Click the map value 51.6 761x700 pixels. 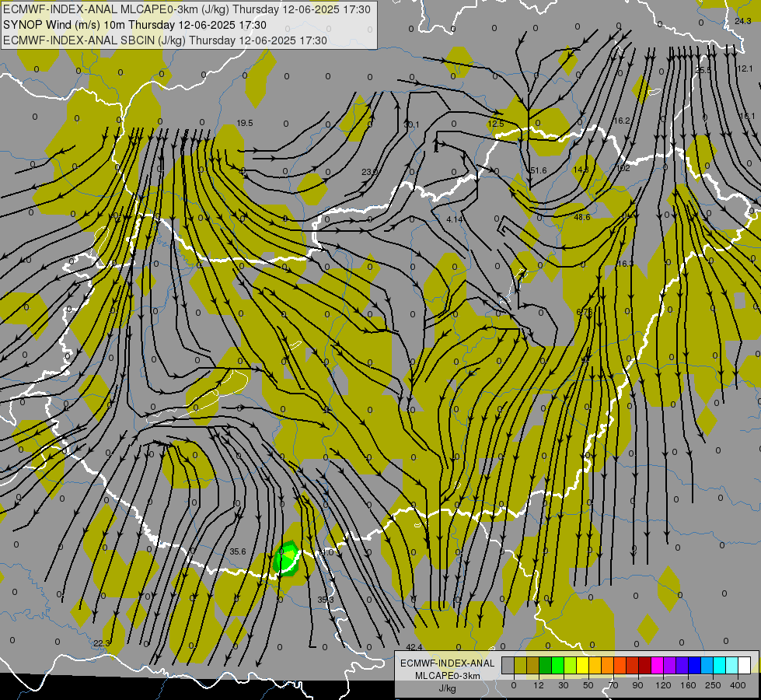click(x=538, y=170)
